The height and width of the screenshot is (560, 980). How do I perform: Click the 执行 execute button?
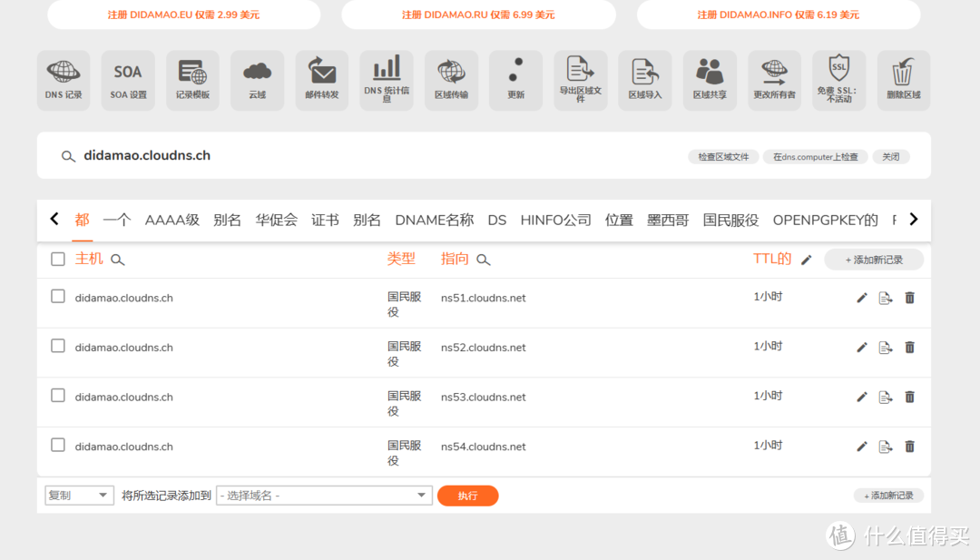(467, 495)
